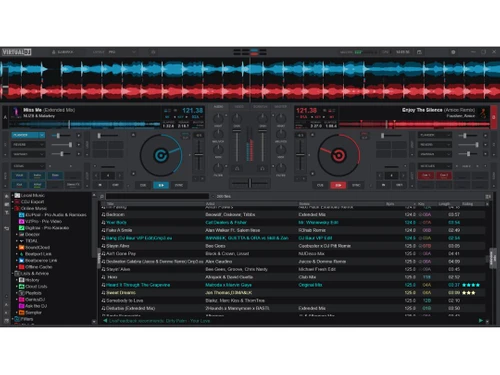Click the music note icon beside Sweet Dreams
This screenshot has height=375, width=500.
coord(103,293)
